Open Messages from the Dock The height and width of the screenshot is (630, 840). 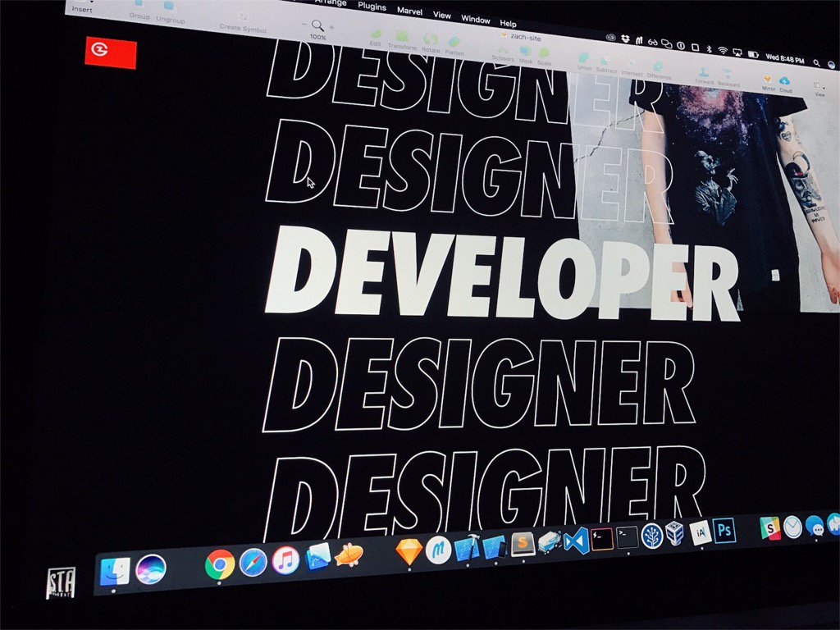click(x=815, y=526)
